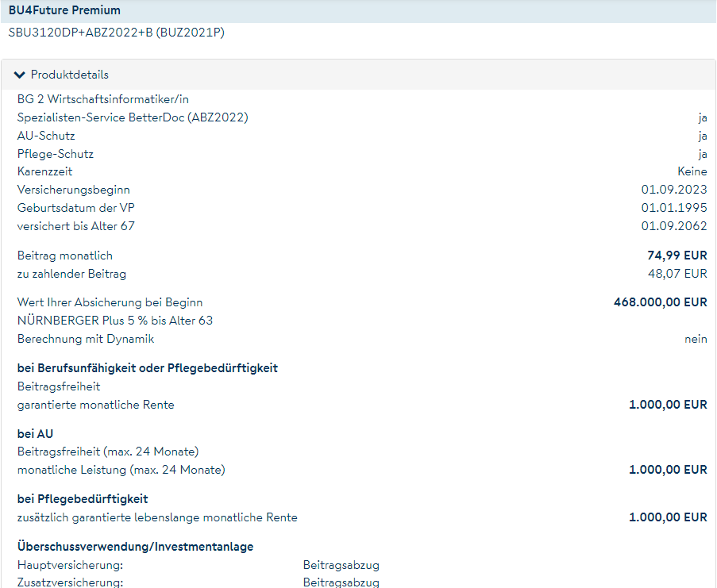The image size is (717, 588).
Task: Click zu zahlender Beitrag 48,07 EUR
Action: click(x=677, y=274)
